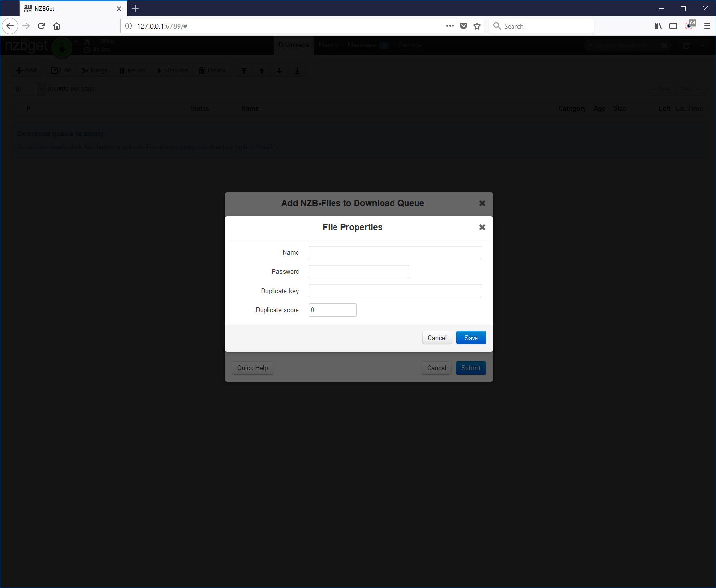Screen dimensions: 716x588
Task: Open page actions menu (three dots)
Action: [450, 26]
